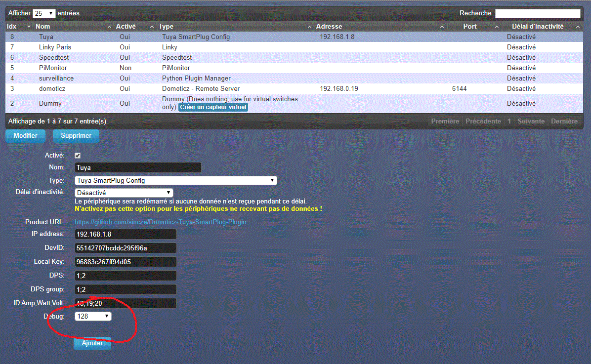Go to Précédente page
Screen dimensions: 591x364
click(x=483, y=121)
